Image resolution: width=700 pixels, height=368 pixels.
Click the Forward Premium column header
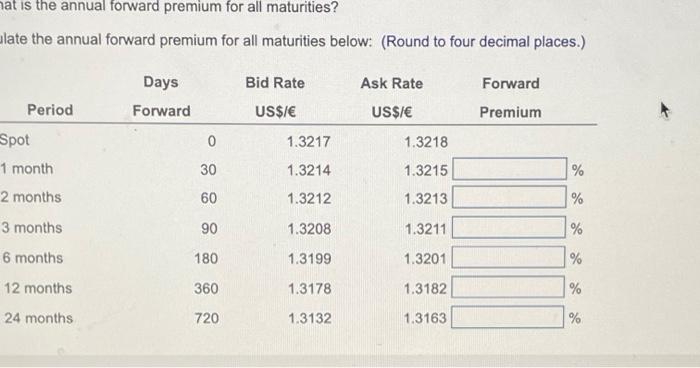[x=511, y=98]
